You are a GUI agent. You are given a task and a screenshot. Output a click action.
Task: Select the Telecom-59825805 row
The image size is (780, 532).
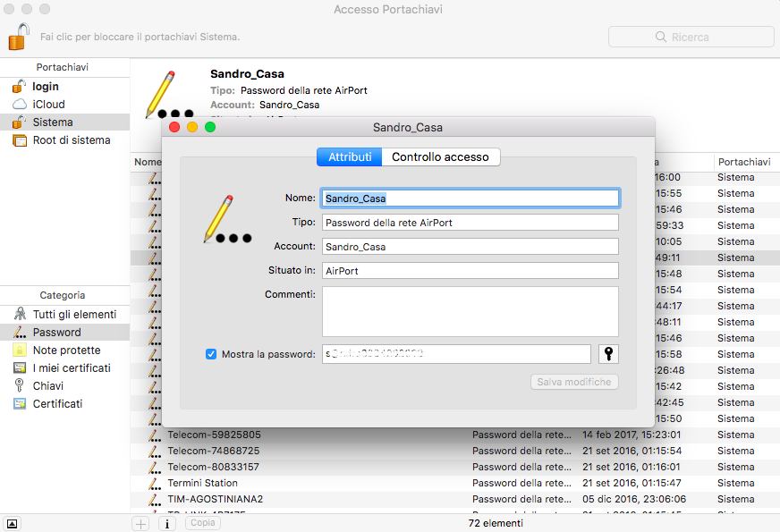(455, 435)
